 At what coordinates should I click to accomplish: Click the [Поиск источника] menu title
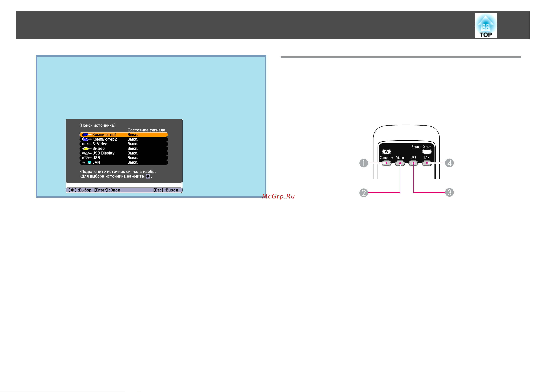(x=97, y=125)
